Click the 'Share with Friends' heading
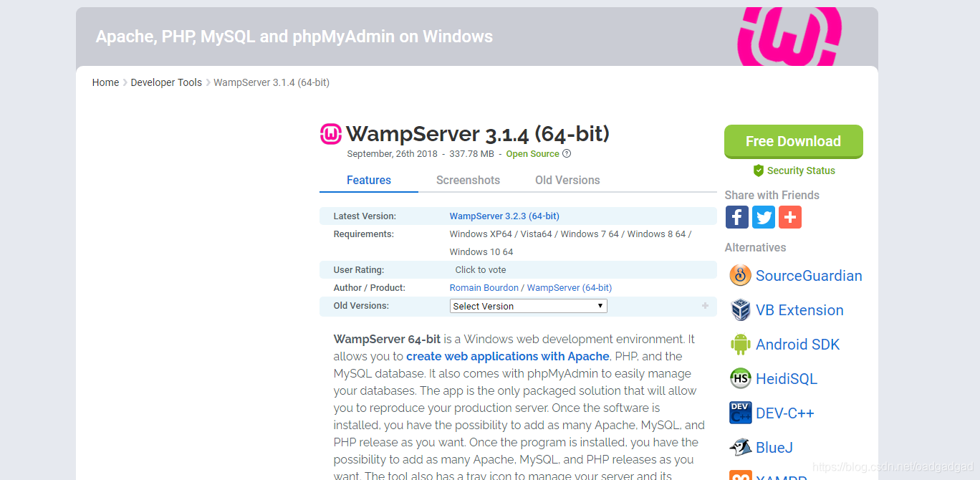Screen dimensions: 980x480 772,195
